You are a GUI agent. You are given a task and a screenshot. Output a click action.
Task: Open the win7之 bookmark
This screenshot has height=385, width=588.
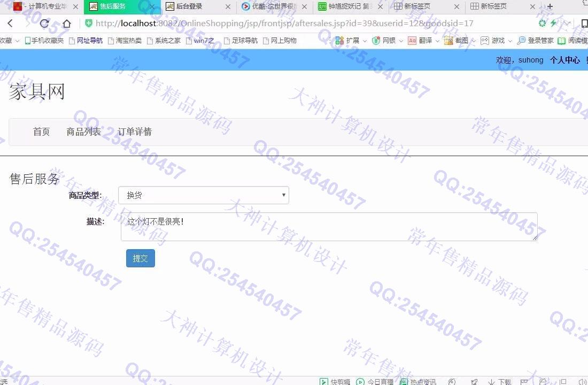click(x=200, y=41)
